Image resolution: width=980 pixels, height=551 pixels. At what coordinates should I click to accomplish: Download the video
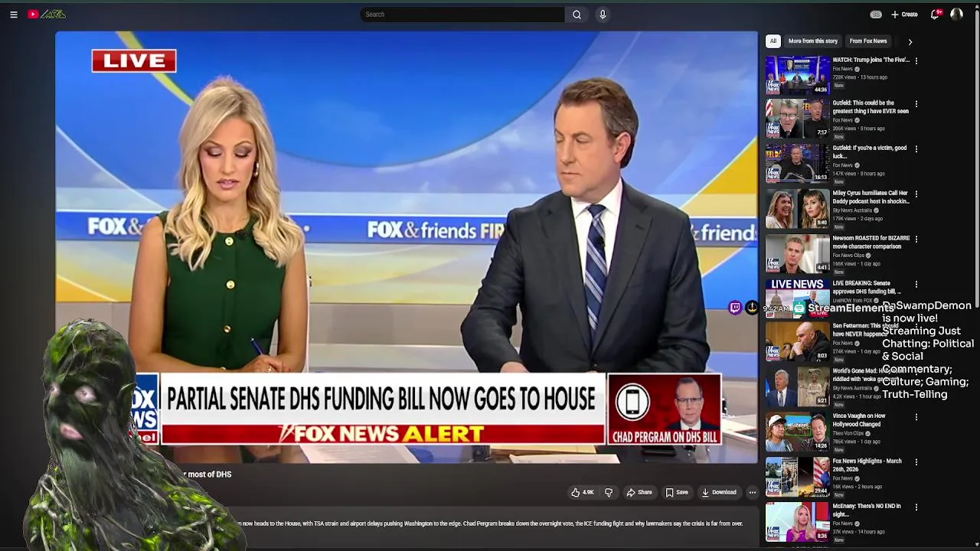719,493
